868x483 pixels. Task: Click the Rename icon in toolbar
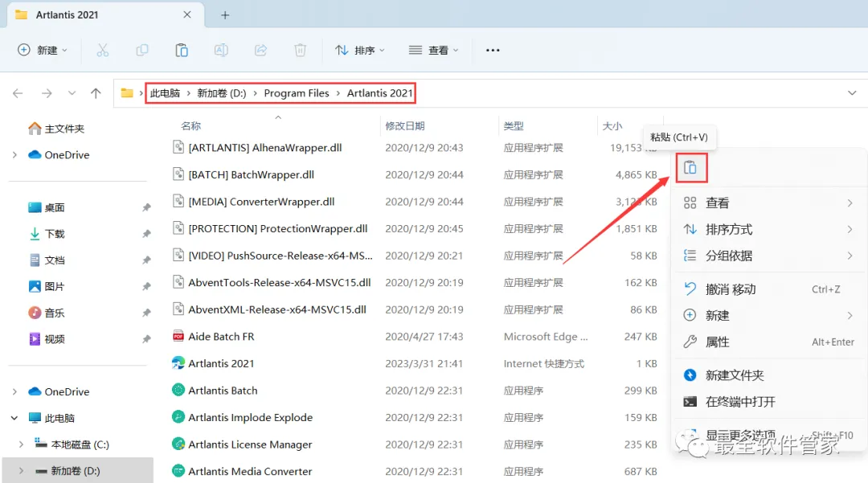coord(221,51)
